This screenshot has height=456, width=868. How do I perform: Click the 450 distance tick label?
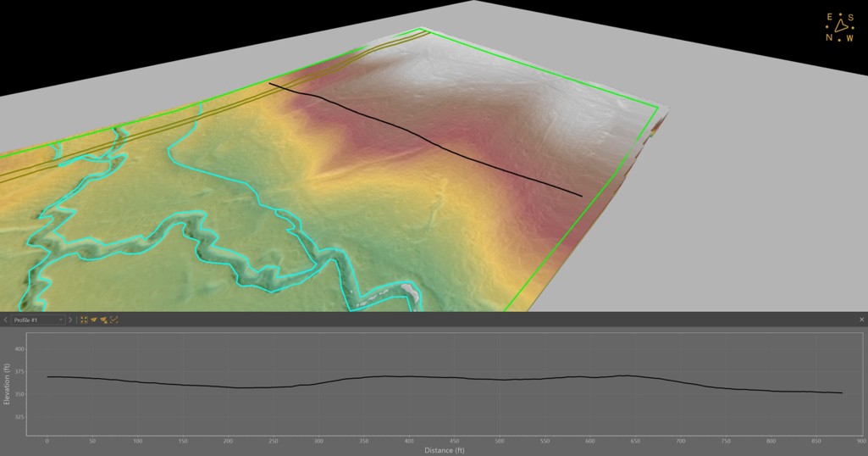[x=454, y=441]
